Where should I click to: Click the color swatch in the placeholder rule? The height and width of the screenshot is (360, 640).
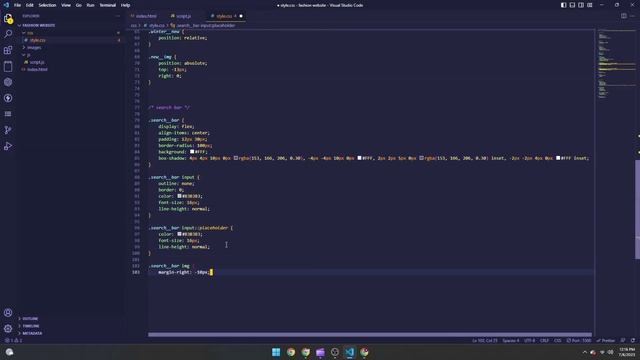179,234
